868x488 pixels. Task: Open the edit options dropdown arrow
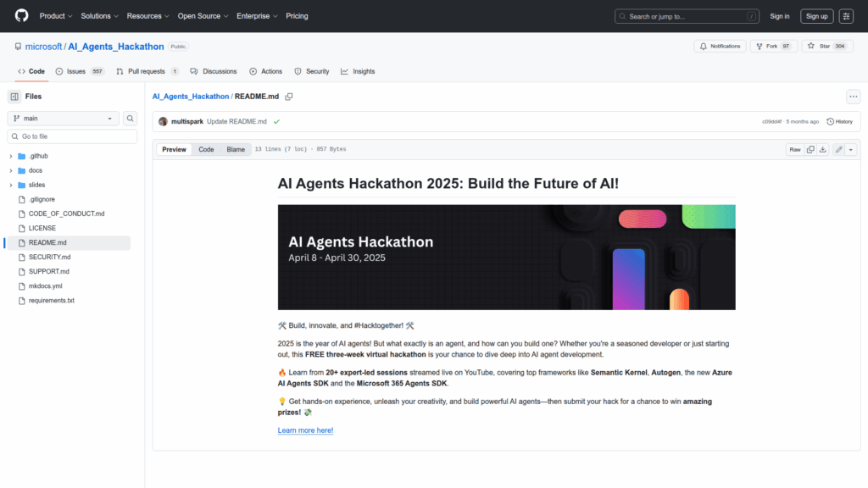pyautogui.click(x=851, y=149)
